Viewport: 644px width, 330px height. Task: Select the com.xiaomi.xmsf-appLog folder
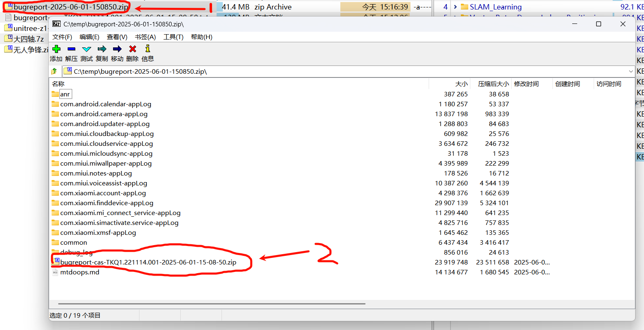coord(98,233)
